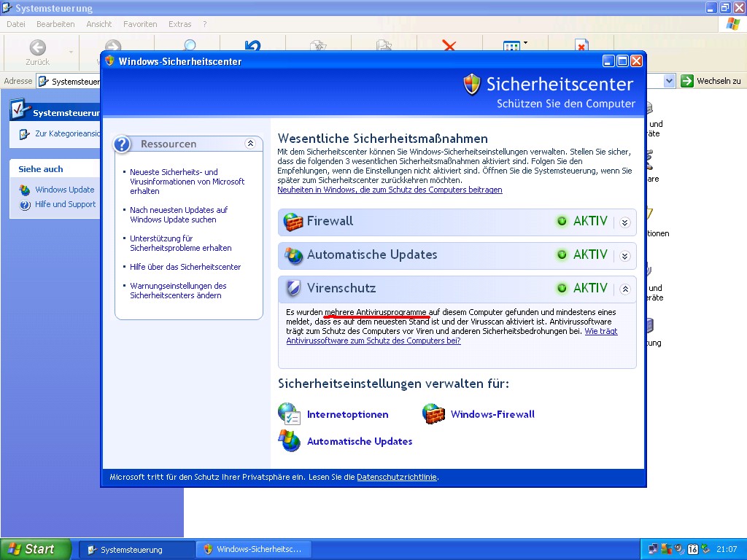Click the page icon with red X in Systemsteuerung toolbar
This screenshot has height=560, width=747.
click(x=581, y=46)
